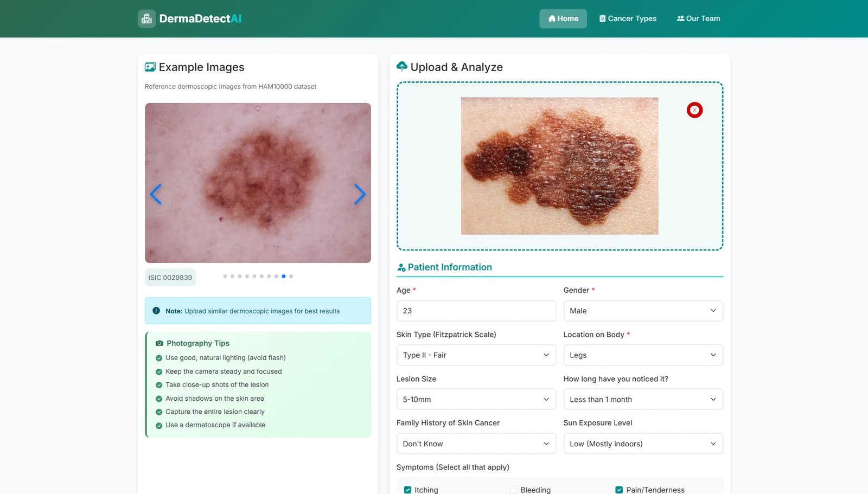The height and width of the screenshot is (494, 868).
Task: Toggle the Pain/Tenderness symptom checkbox
Action: pos(619,490)
